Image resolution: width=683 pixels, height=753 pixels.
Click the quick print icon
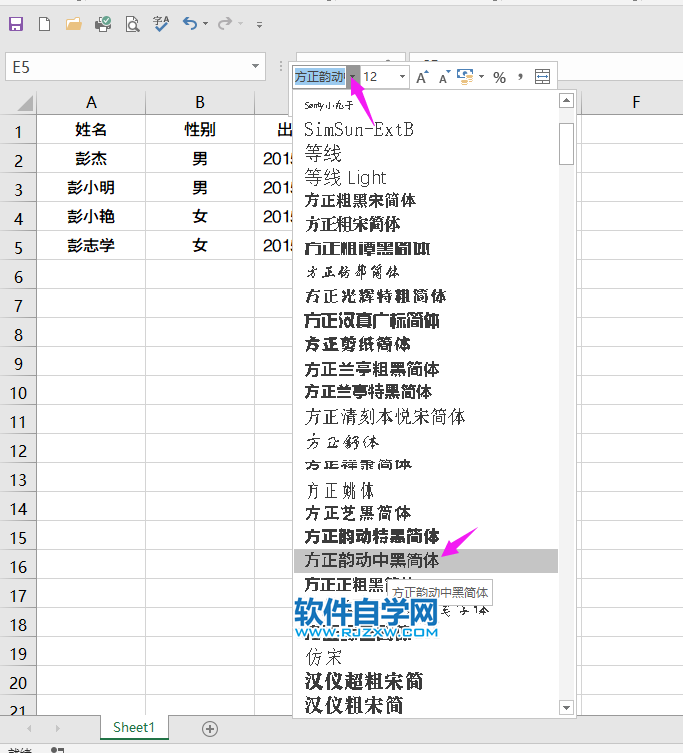coord(103,24)
